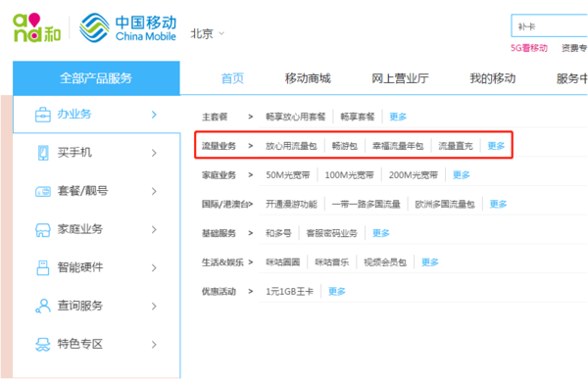Open the 幸福流量年包 link
This screenshot has width=588, height=379.
(x=398, y=146)
